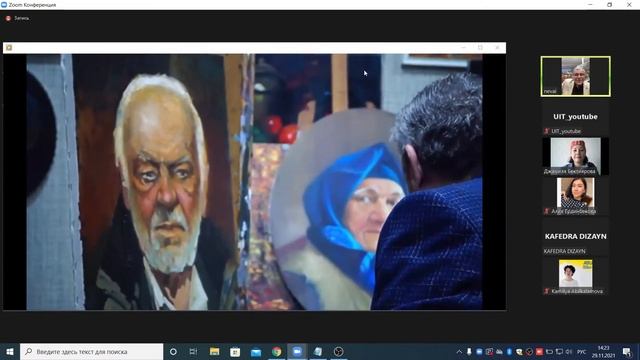Select the UIT_youtube participant tile

[576, 117]
